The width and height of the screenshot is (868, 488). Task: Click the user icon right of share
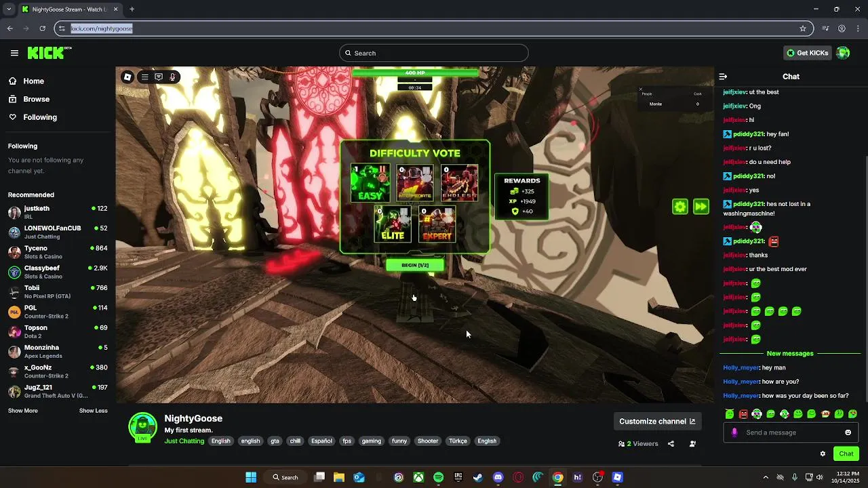pos(692,444)
